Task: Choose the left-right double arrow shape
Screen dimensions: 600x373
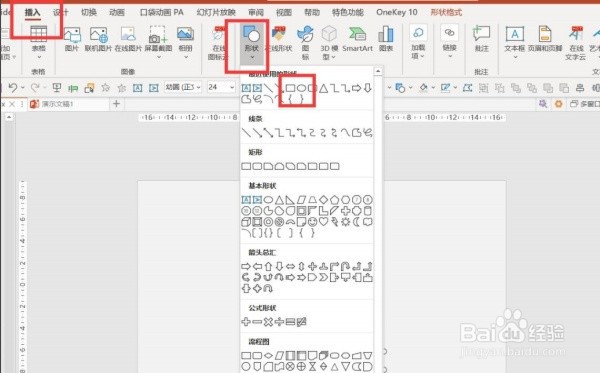Action: [290, 266]
